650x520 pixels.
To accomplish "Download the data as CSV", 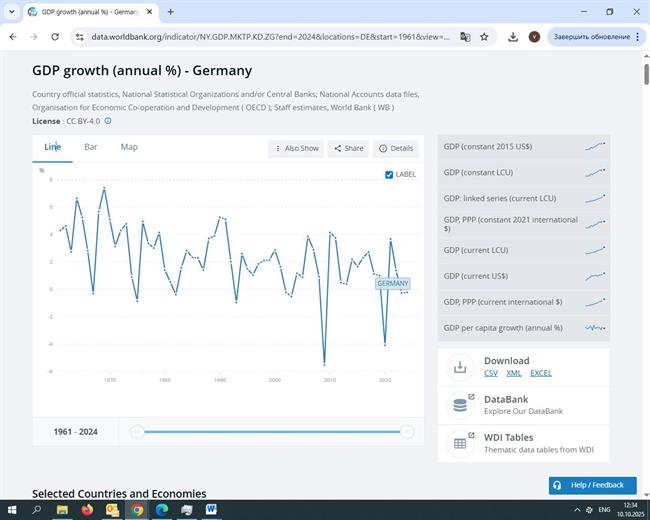I will pos(491,373).
